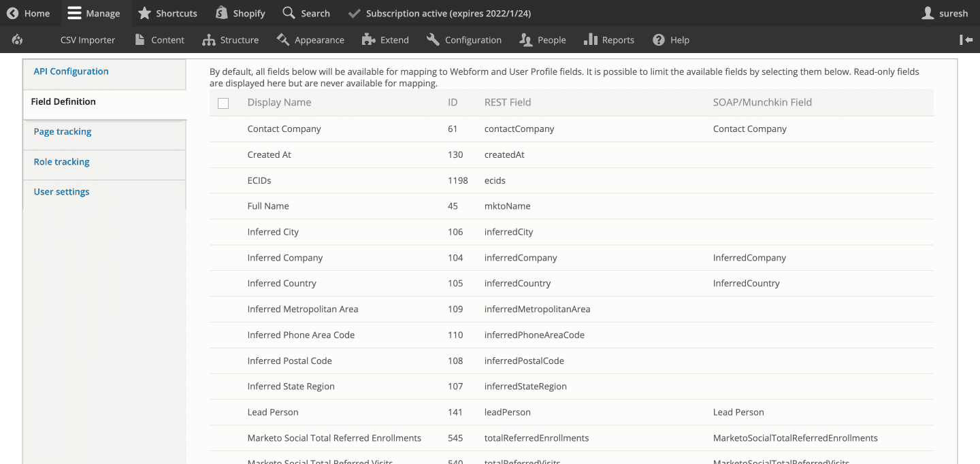The width and height of the screenshot is (980, 464).
Task: Switch to the Page tracking tab
Action: (63, 132)
